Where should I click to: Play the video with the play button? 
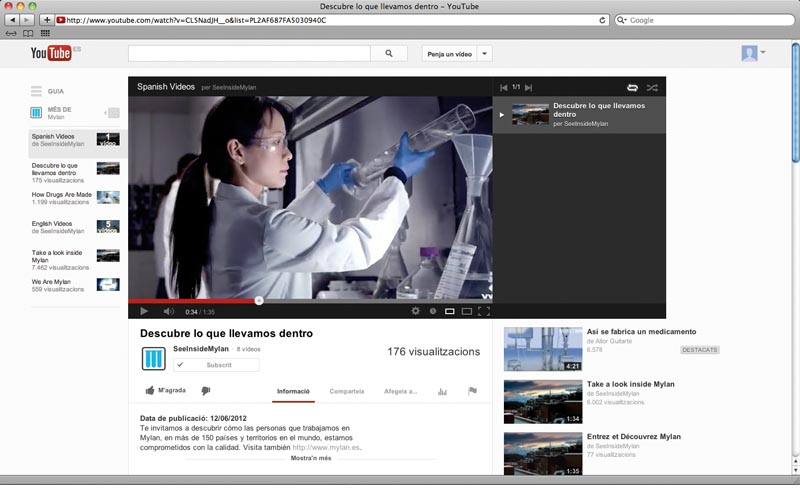(144, 311)
